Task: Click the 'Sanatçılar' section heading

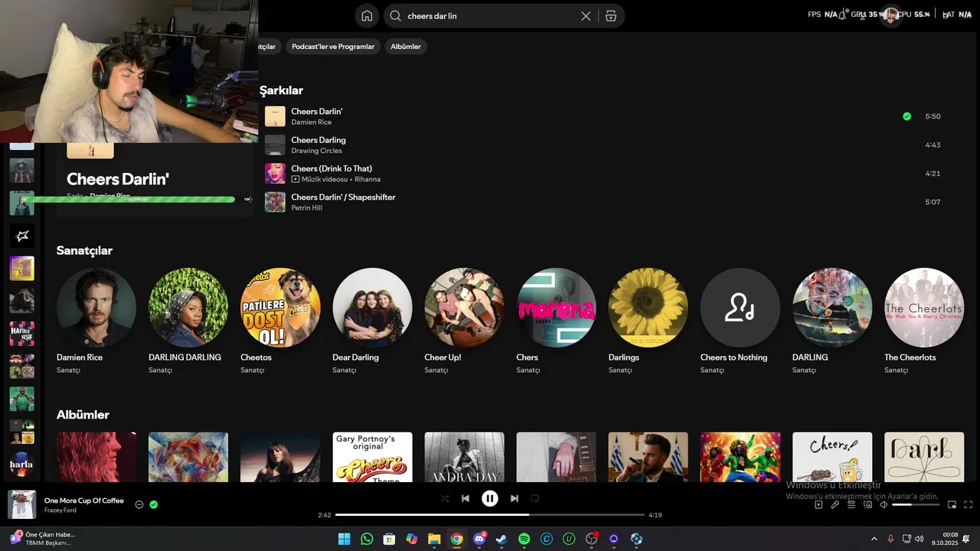Action: 84,250
